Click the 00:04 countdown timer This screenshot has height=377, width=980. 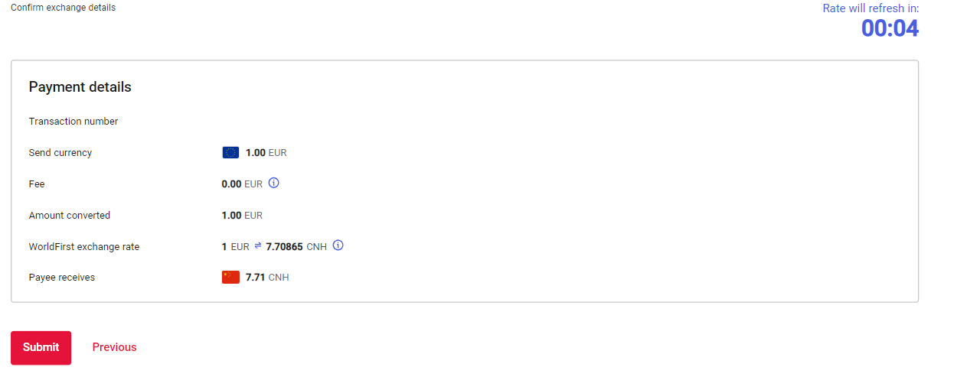[x=890, y=28]
